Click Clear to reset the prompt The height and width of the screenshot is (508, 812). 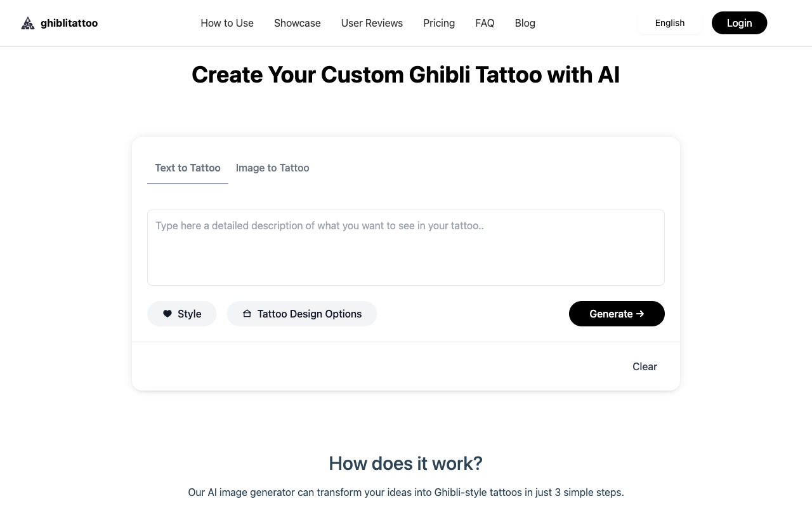tap(645, 366)
